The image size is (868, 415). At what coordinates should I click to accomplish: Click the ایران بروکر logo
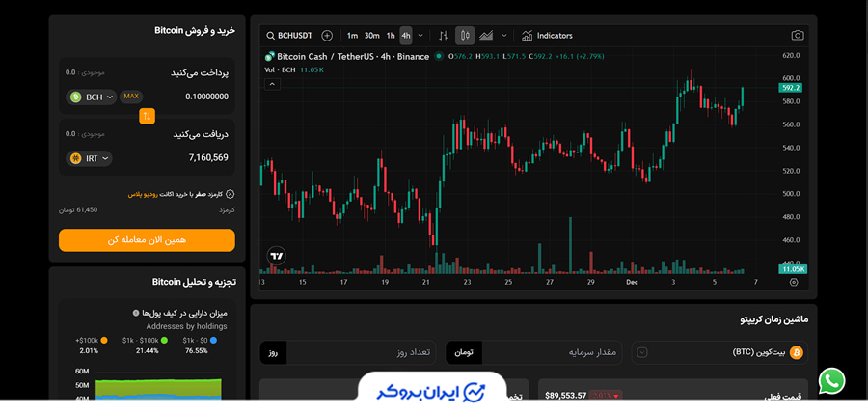tap(431, 392)
